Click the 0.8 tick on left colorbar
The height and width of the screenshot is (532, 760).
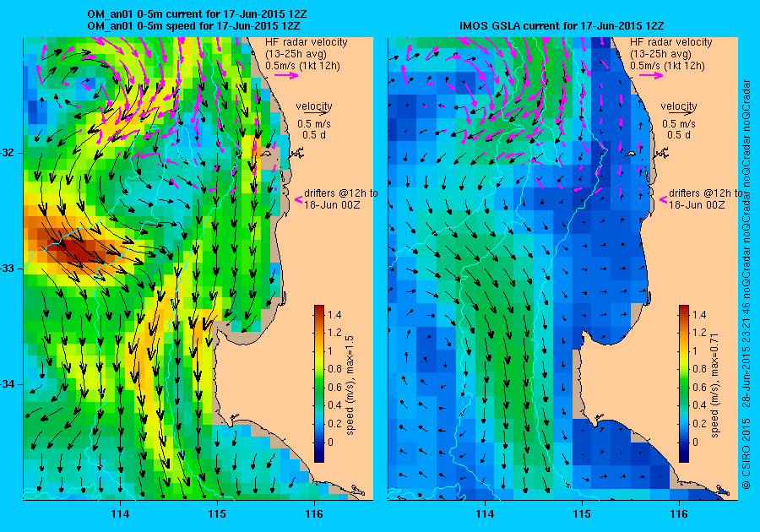click(x=334, y=369)
